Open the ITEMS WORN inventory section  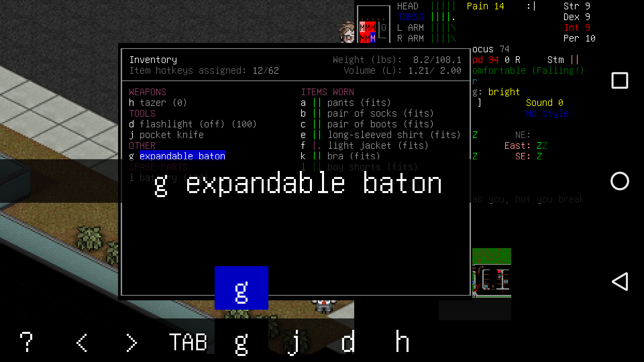327,92
